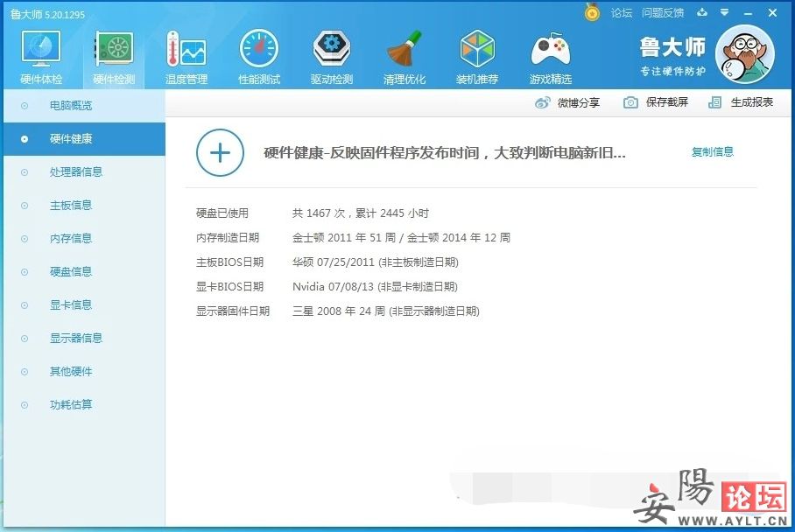The height and width of the screenshot is (532, 795).
Task: Click the '内存制造日期' label
Action: pos(228,238)
